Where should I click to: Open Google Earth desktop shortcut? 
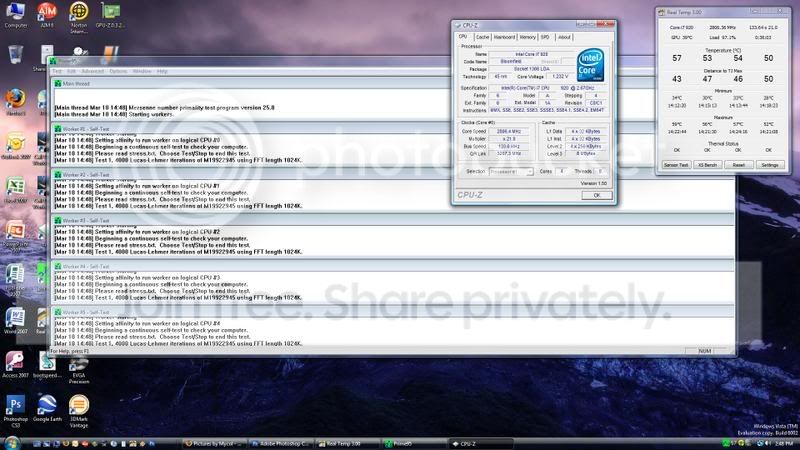[x=47, y=408]
